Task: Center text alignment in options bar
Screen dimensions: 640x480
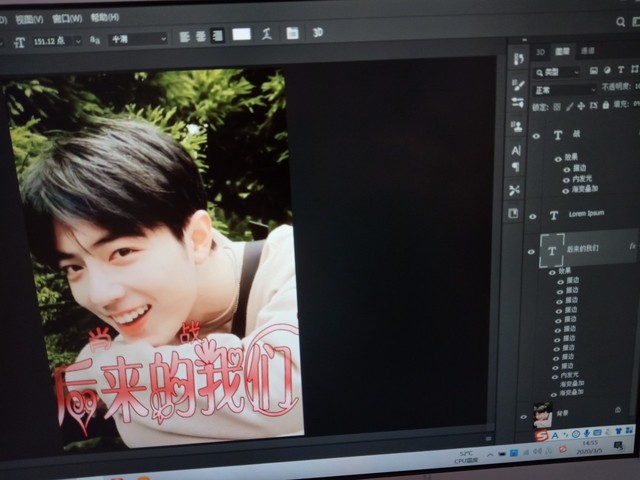Action: pos(200,37)
